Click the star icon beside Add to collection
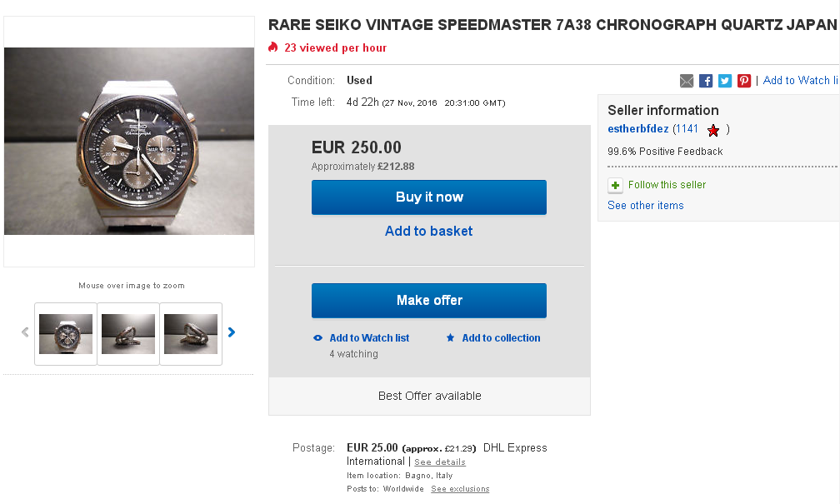Screen dimensions: 840x504 click(x=450, y=338)
